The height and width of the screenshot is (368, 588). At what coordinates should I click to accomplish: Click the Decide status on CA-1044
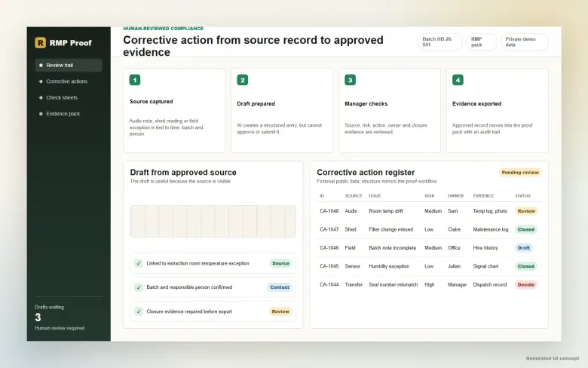(x=525, y=284)
